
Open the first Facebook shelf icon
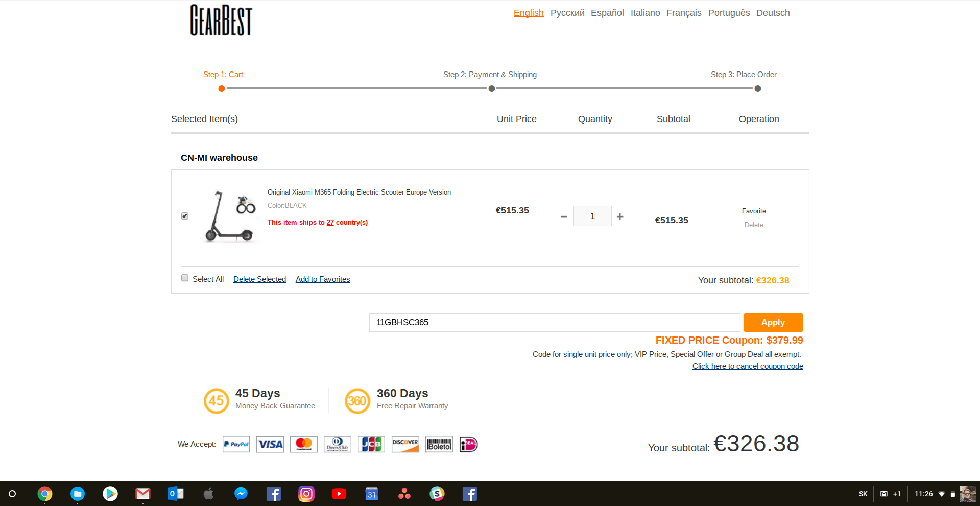274,494
